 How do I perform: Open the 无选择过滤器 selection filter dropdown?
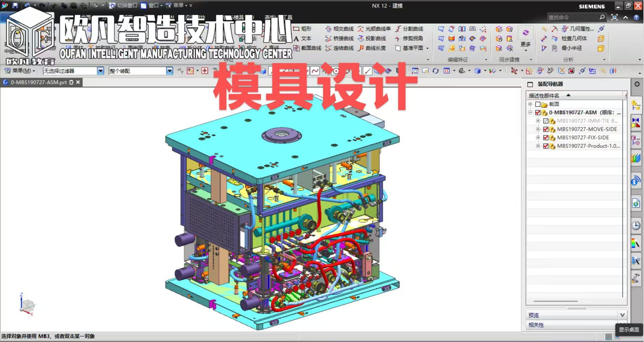pos(100,71)
